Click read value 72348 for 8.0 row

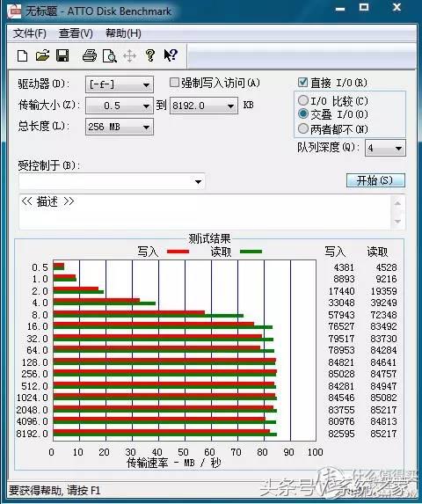tap(383, 315)
